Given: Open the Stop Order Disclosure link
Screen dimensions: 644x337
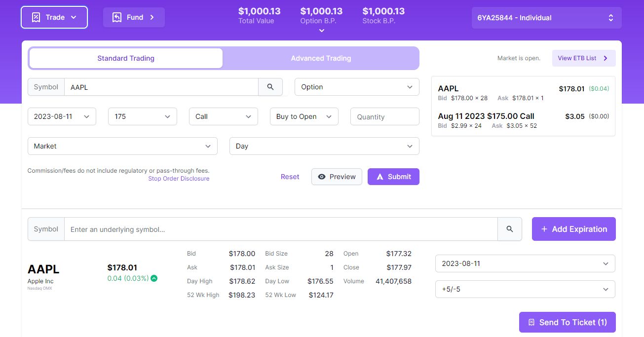Looking at the screenshot, I should 179,179.
